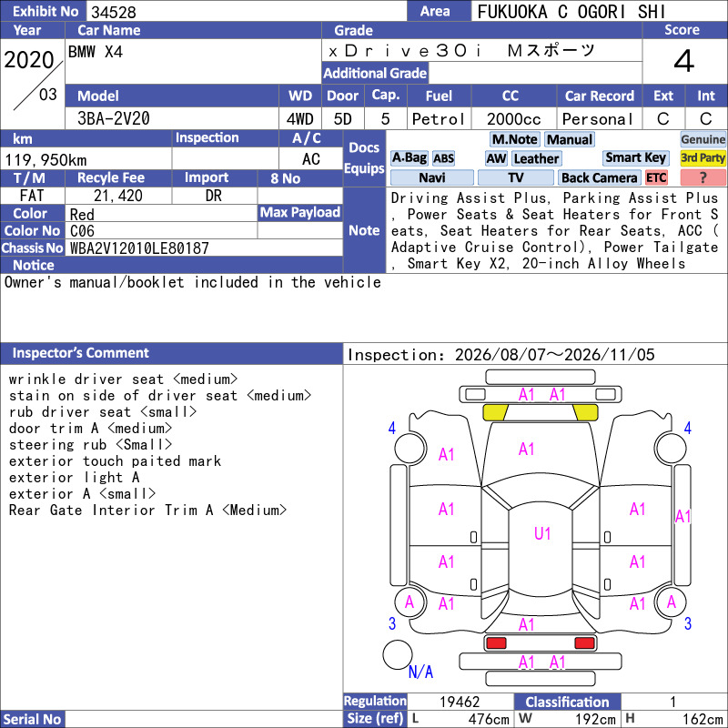Click the car record value Personal
Image resolution: width=728 pixels, height=728 pixels.
pos(597,119)
